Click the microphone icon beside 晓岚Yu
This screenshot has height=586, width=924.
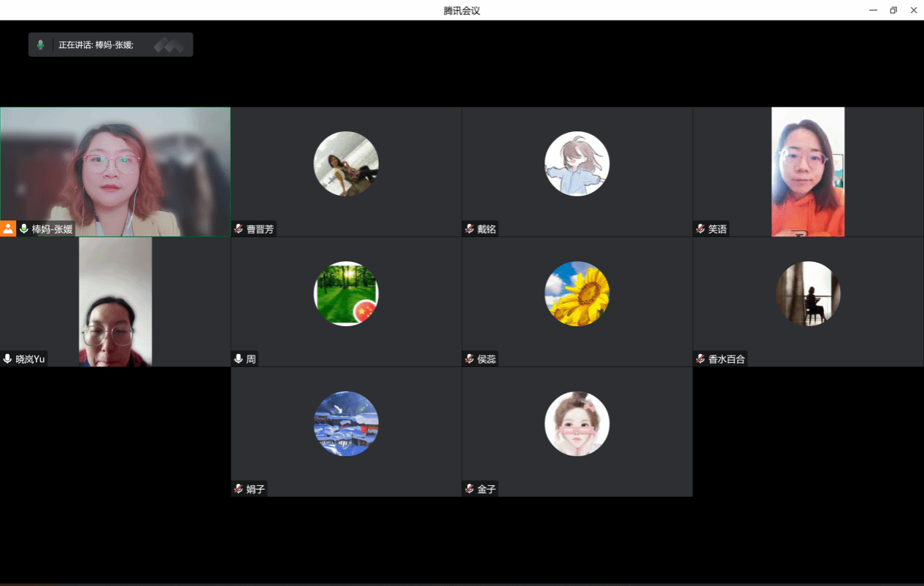click(x=8, y=359)
